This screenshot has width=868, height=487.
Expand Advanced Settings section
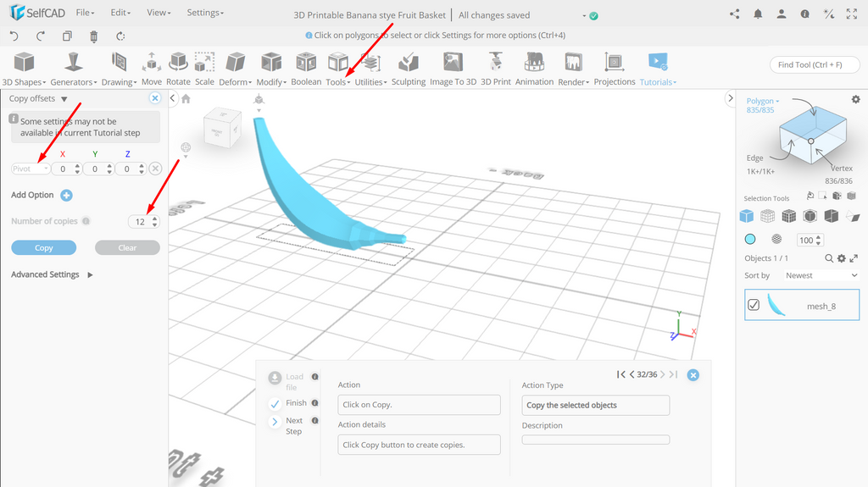(x=52, y=274)
